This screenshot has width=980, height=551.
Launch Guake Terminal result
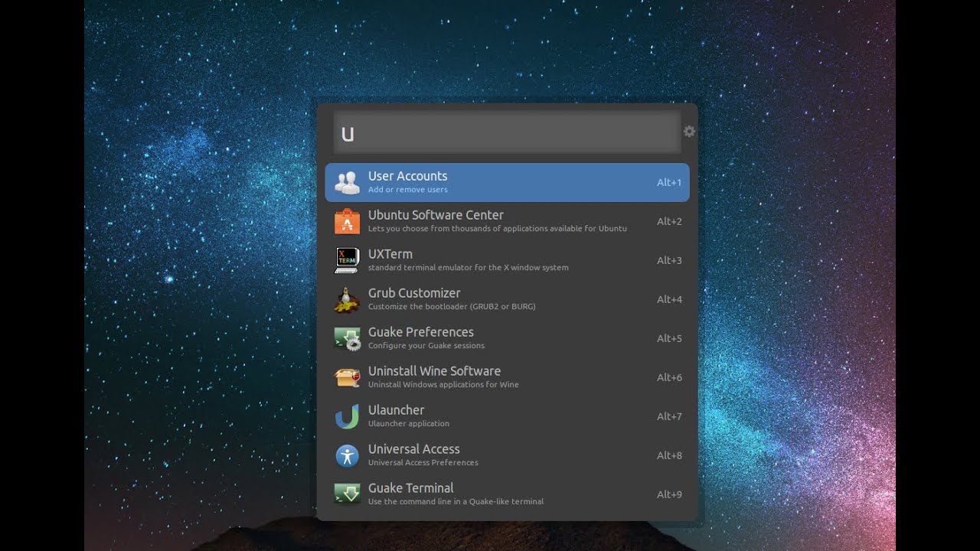coord(507,494)
